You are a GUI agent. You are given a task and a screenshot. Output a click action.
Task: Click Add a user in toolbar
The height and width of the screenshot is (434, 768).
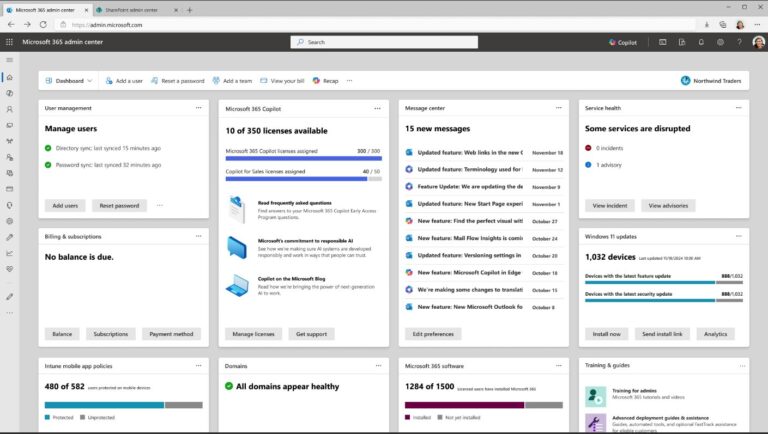point(124,81)
